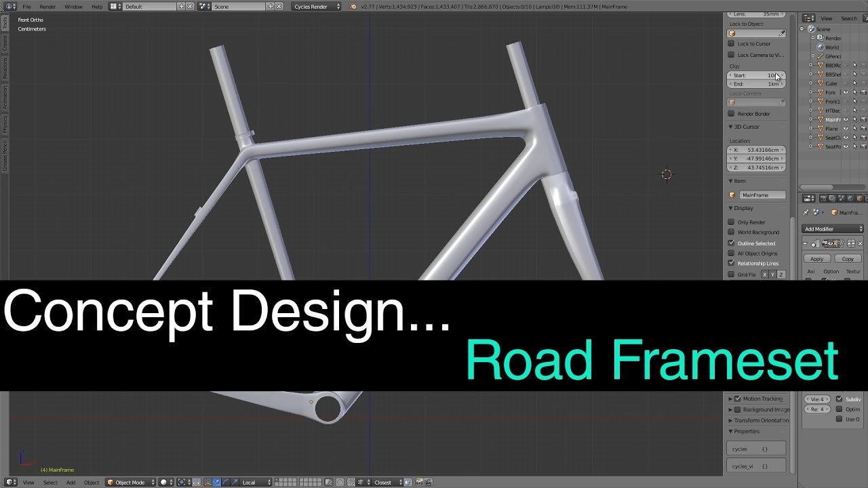Viewport: 868px width, 488px height.
Task: Open the File menu
Action: [26, 6]
